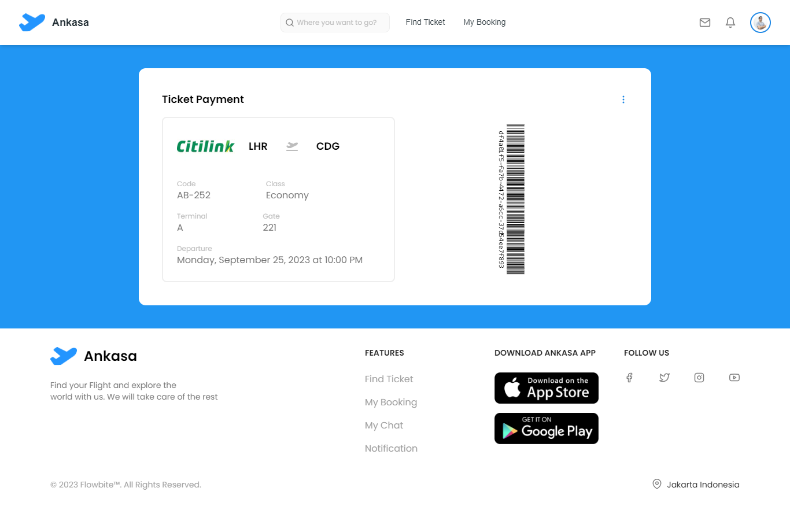This screenshot has width=790, height=532.
Task: Get the app on Google Play
Action: (546, 428)
